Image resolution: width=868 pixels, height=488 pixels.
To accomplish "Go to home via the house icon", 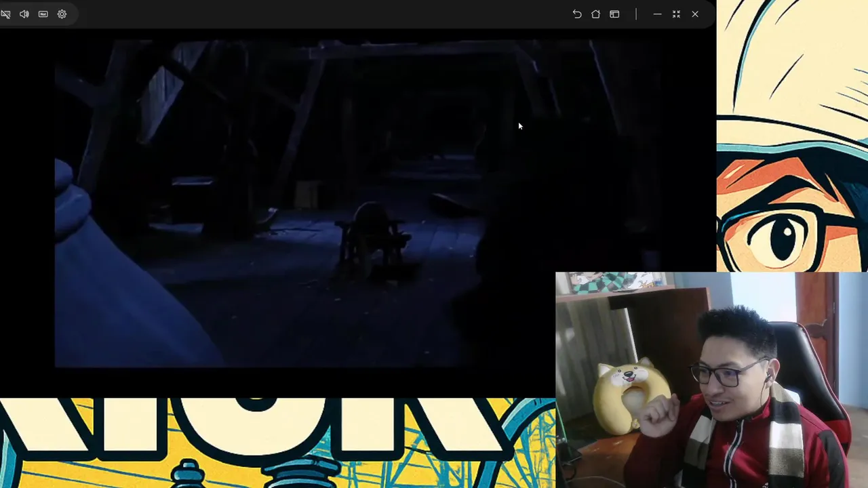I will (x=595, y=14).
